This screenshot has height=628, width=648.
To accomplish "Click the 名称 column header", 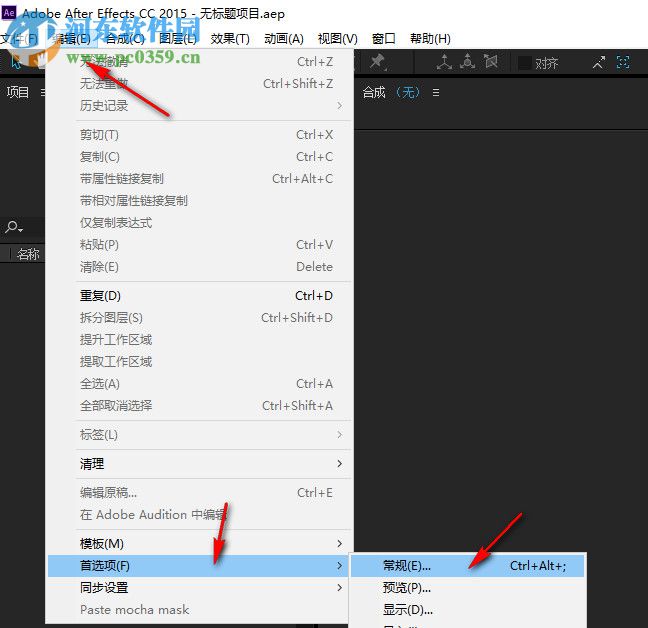I will tap(28, 254).
